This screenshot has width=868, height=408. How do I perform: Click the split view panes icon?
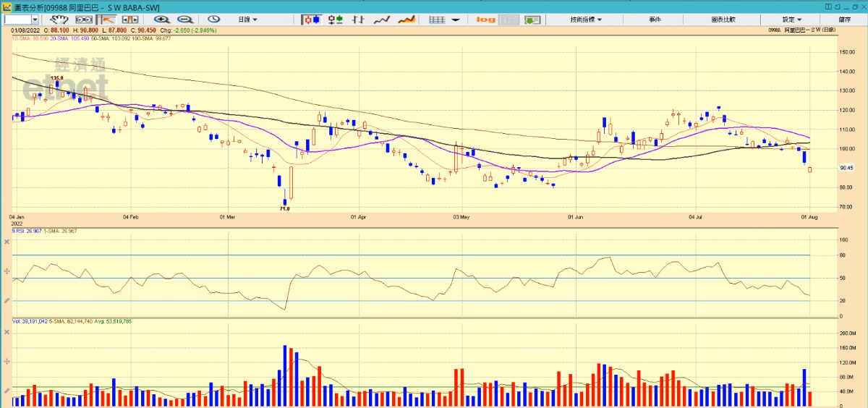(130, 20)
